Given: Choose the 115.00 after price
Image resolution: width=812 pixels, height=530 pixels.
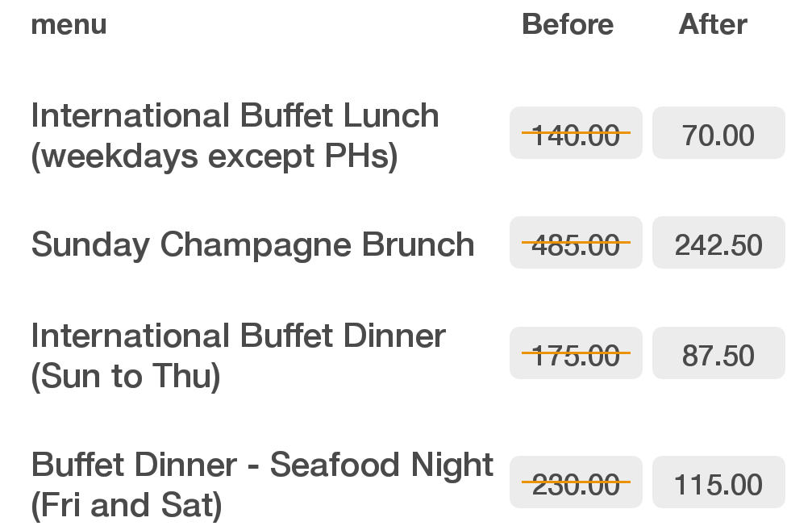Looking at the screenshot, I should (x=718, y=483).
